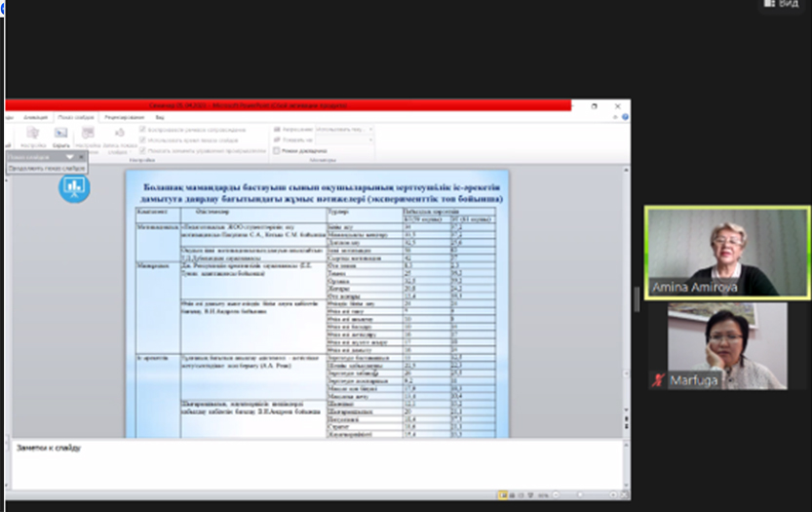
Task: Toggle the show media controls checkbox
Action: pyautogui.click(x=143, y=151)
